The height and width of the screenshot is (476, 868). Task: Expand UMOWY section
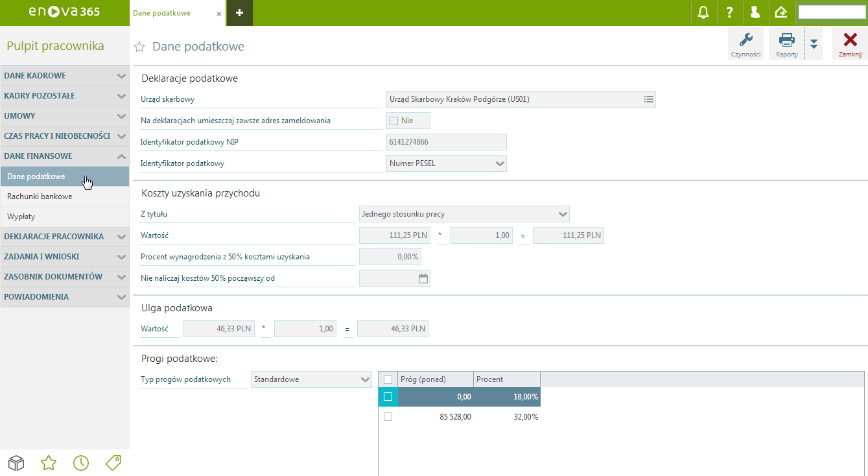pyautogui.click(x=65, y=116)
